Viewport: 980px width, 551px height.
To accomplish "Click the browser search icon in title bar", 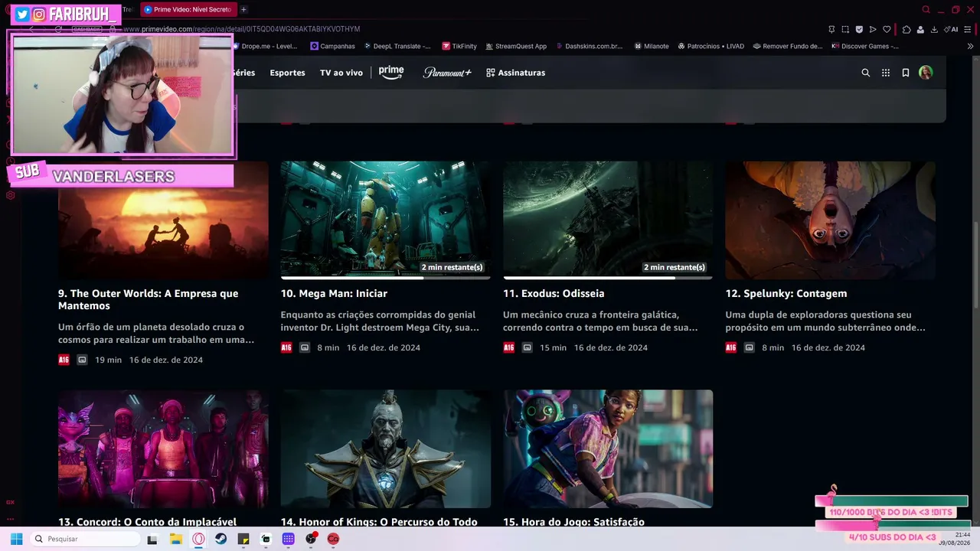I will pos(926,9).
